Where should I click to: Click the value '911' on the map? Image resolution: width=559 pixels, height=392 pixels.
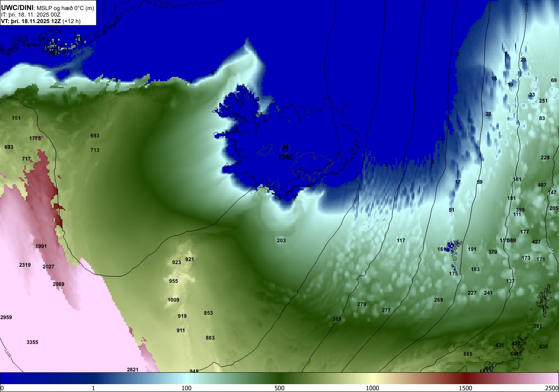[181, 330]
